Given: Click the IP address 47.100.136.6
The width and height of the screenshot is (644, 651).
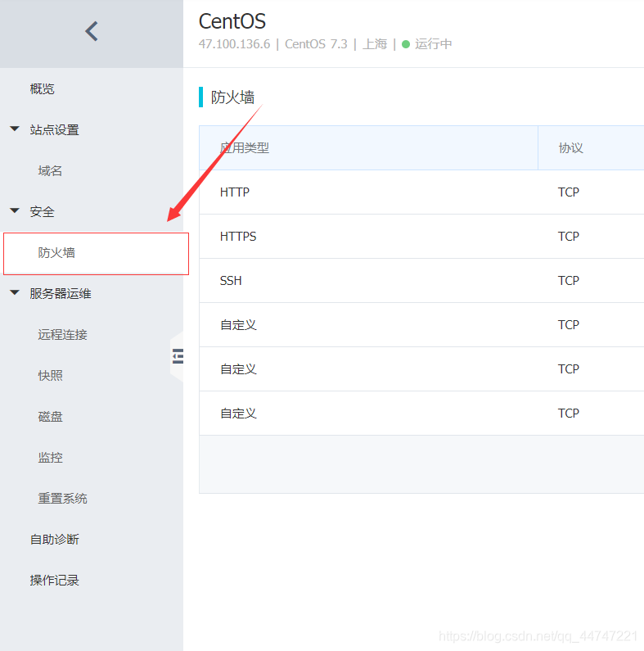Looking at the screenshot, I should click(234, 44).
